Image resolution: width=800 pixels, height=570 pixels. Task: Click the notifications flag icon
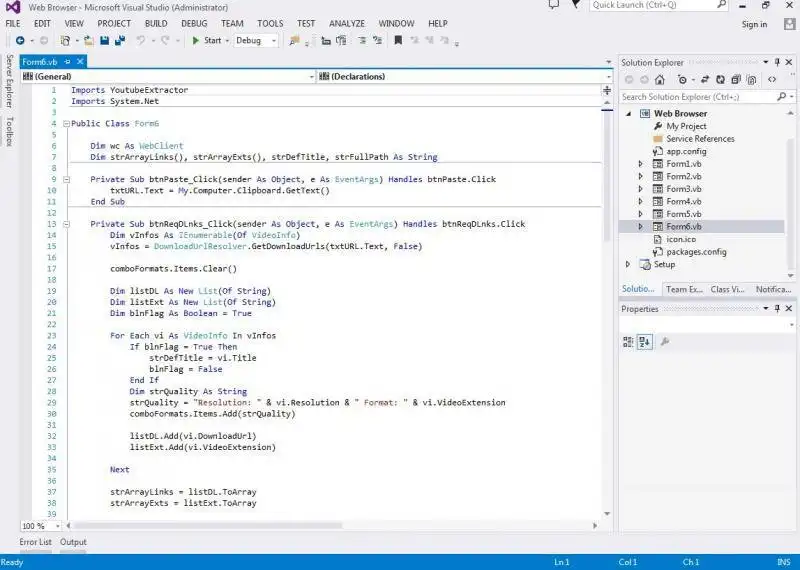point(577,5)
